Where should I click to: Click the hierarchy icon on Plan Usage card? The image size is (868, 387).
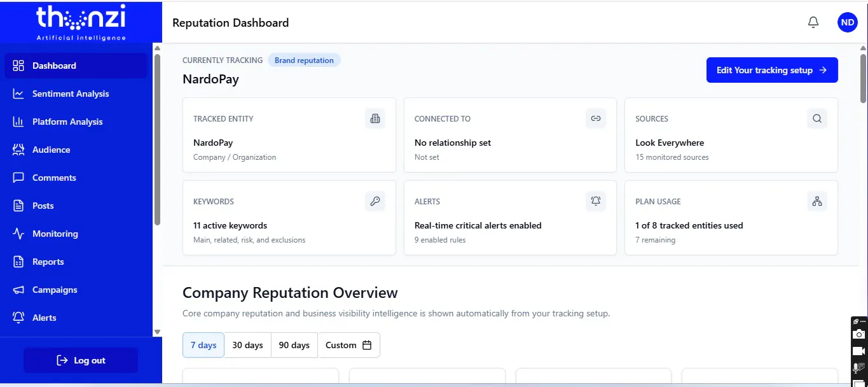[817, 201]
